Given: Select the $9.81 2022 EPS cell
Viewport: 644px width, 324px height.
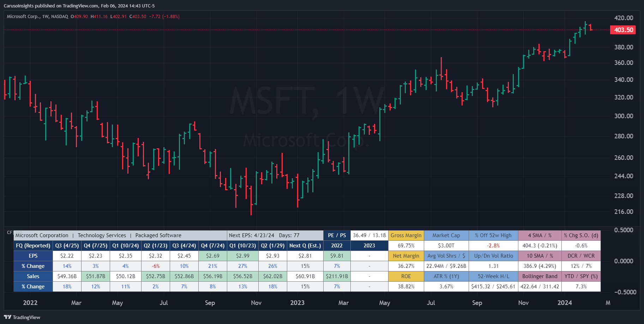Looking at the screenshot, I should click(x=337, y=256).
